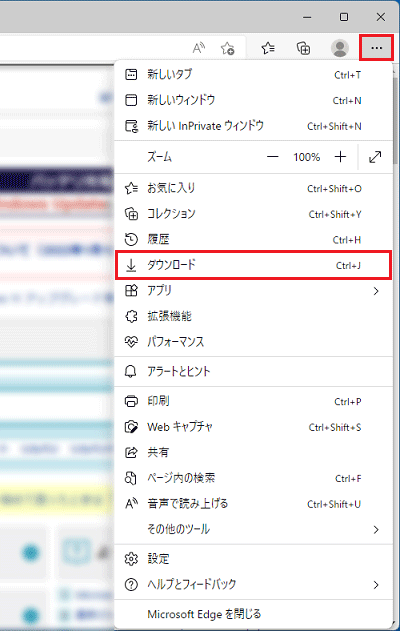
Task: Open ページ内の検索 from the menu
Action: pos(254,478)
